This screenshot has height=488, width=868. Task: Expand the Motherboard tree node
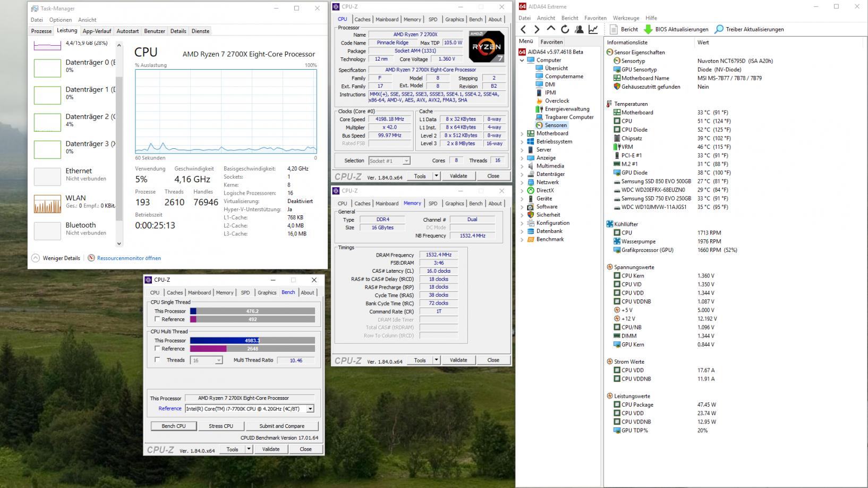(522, 133)
